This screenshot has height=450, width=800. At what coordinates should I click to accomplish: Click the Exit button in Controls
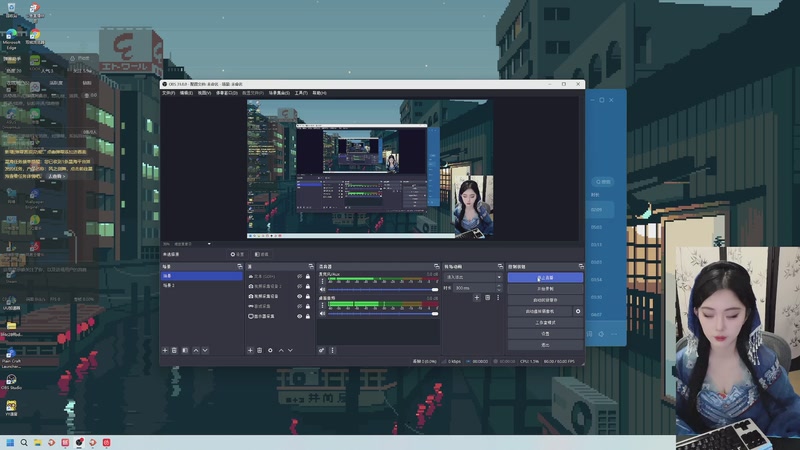pyautogui.click(x=545, y=345)
